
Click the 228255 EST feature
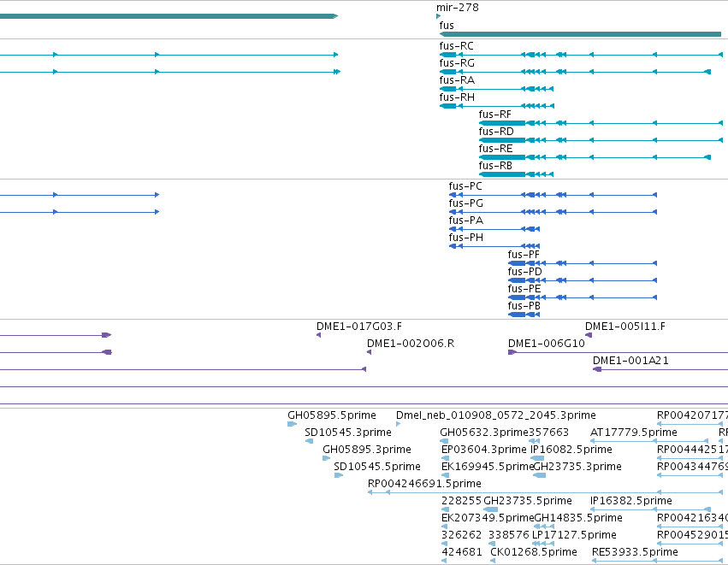[444, 509]
